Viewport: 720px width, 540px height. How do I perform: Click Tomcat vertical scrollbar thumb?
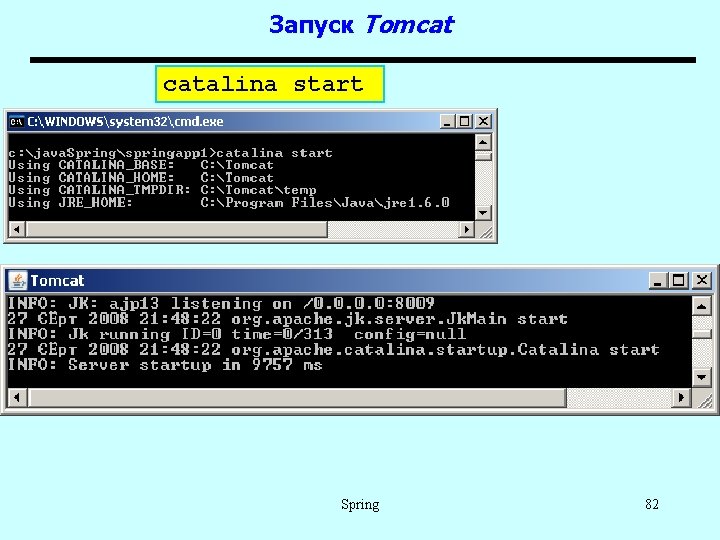701,334
